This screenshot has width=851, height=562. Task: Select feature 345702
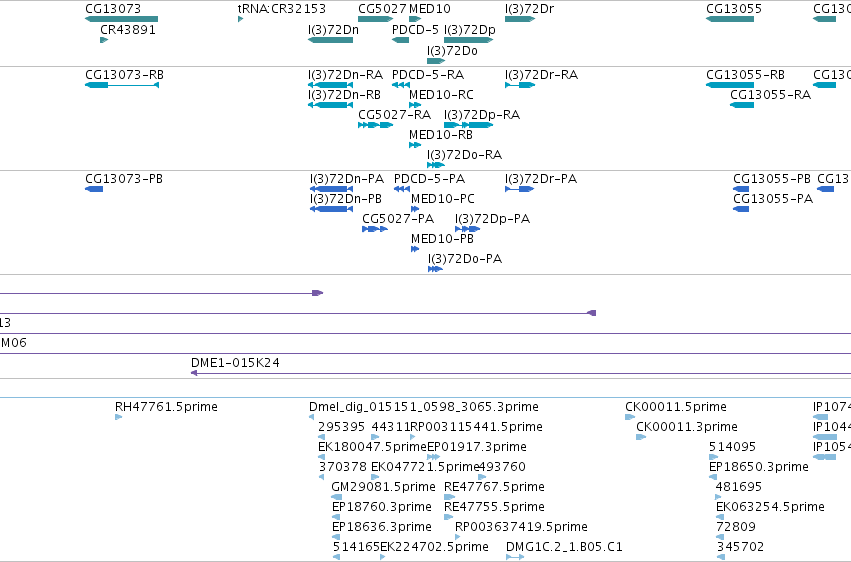720,557
